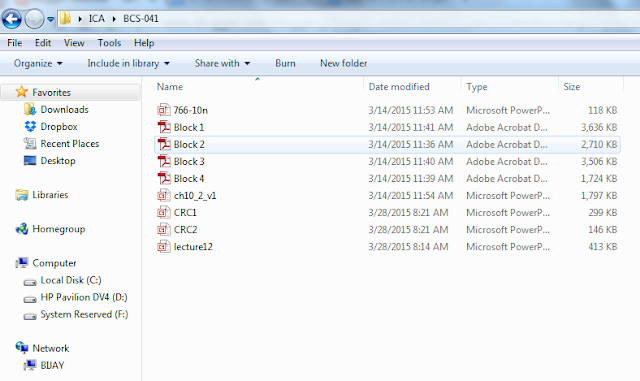
Task: Open Recent Places in sidebar
Action: pyautogui.click(x=70, y=144)
